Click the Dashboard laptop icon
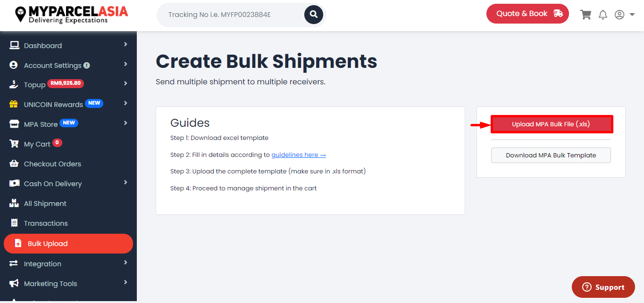Screen dimensions: 644x303 pyautogui.click(x=14, y=45)
